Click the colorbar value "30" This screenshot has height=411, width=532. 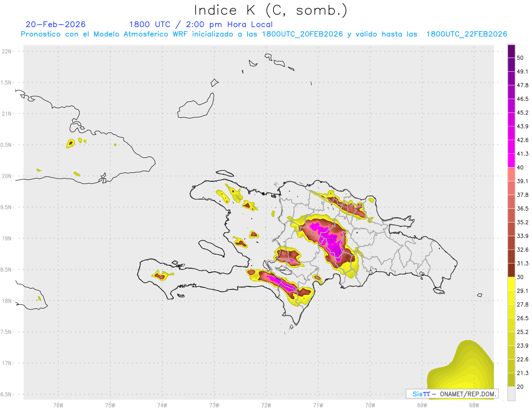(521, 277)
